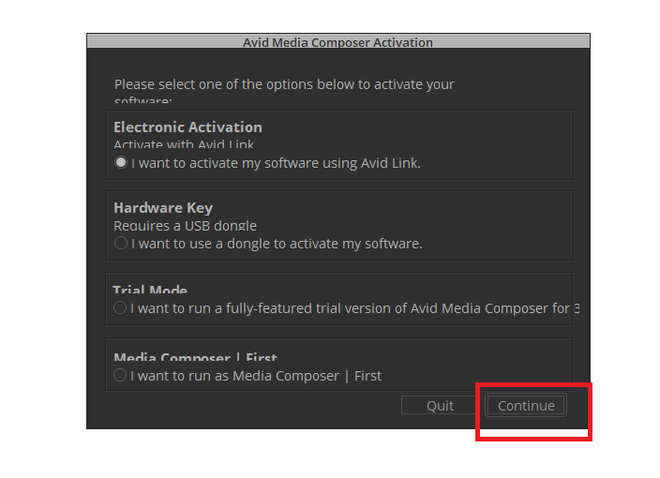Click the 'Requires a USB dongle' subtitle
The width and height of the screenshot is (660, 478).
point(185,226)
